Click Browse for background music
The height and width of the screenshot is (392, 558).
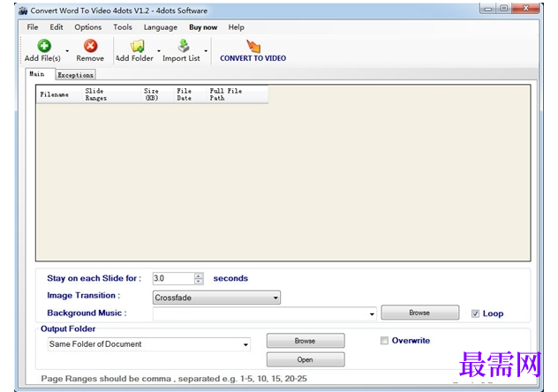point(420,313)
